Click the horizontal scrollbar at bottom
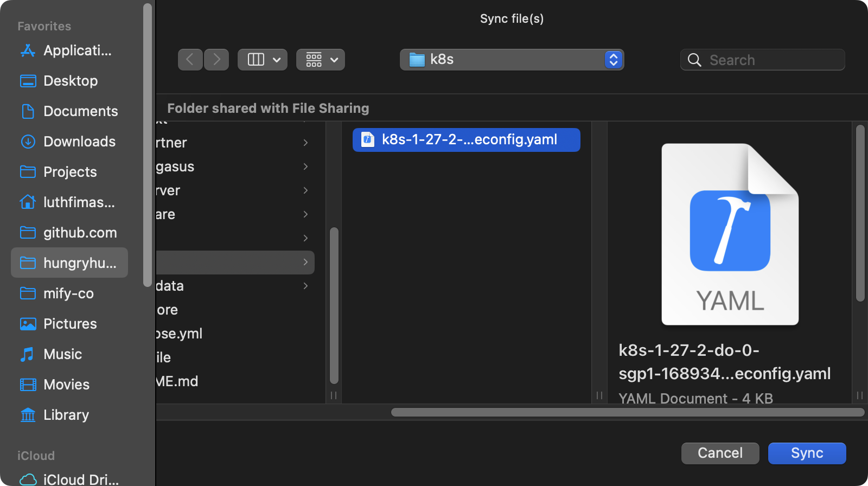The image size is (868, 486). pos(627,412)
